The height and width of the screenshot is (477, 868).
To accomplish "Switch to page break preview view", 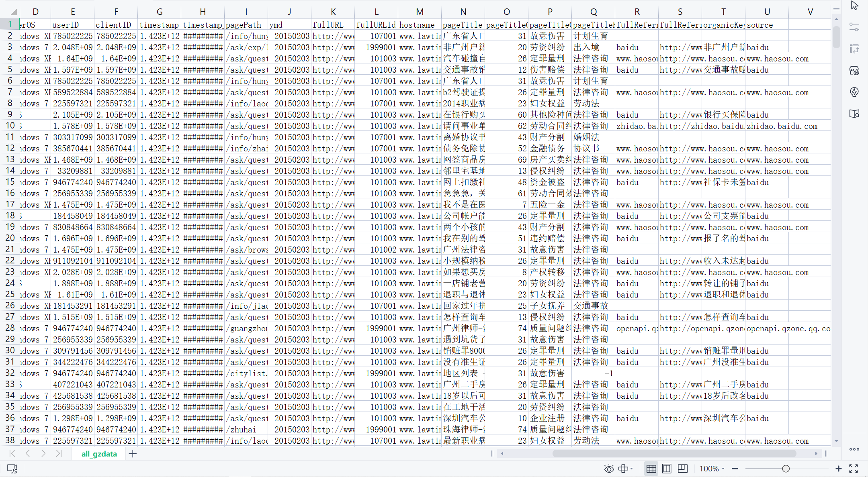I will [x=682, y=469].
